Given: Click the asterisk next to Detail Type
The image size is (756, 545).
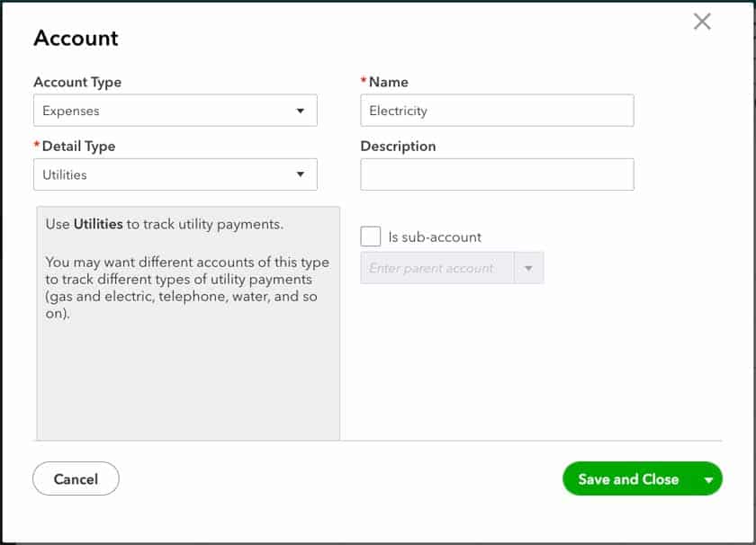Looking at the screenshot, I should pyautogui.click(x=35, y=146).
